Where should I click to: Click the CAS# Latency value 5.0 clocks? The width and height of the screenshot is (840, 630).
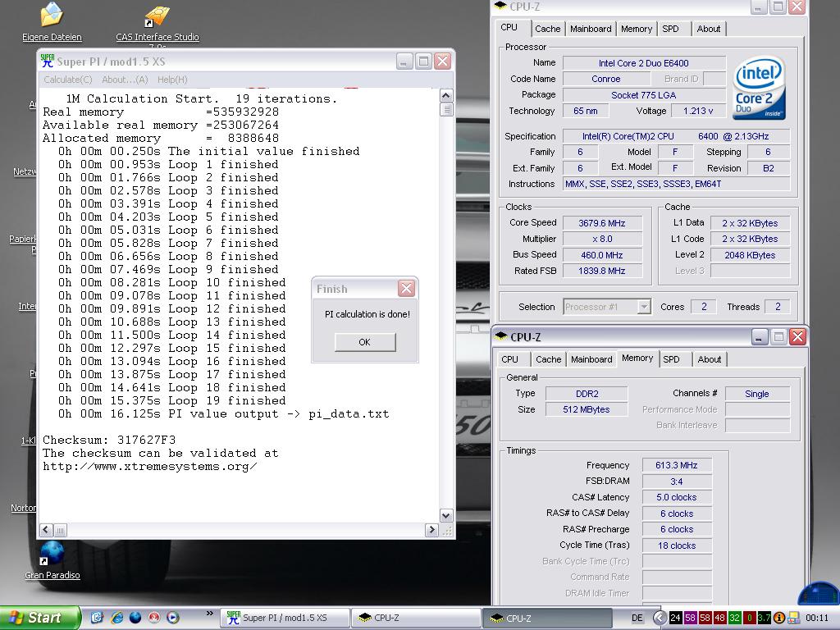(x=677, y=497)
